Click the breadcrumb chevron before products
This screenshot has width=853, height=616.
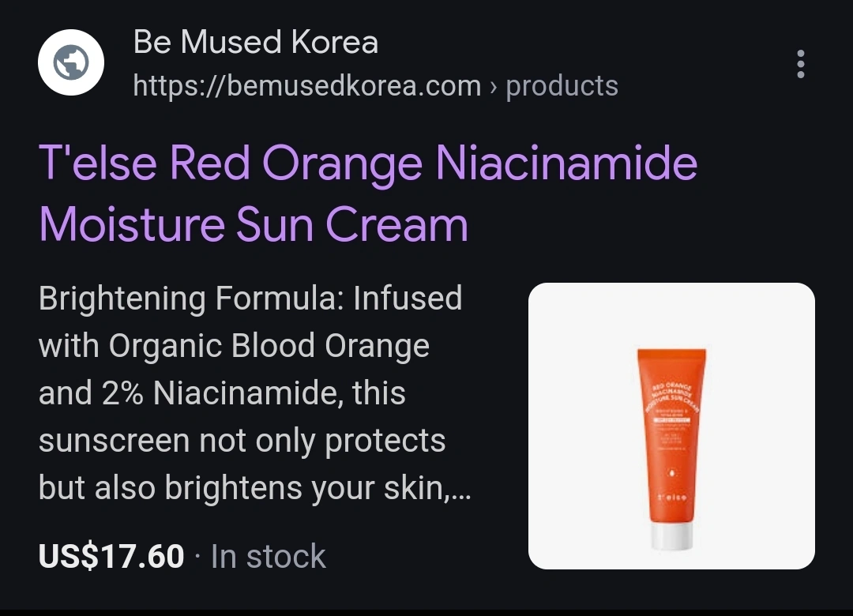point(494,87)
